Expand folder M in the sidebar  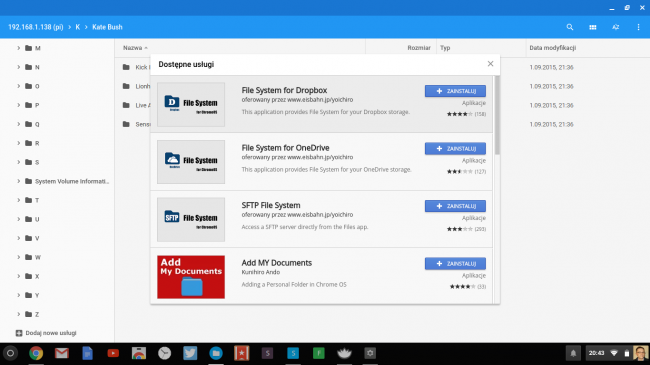pos(18,48)
